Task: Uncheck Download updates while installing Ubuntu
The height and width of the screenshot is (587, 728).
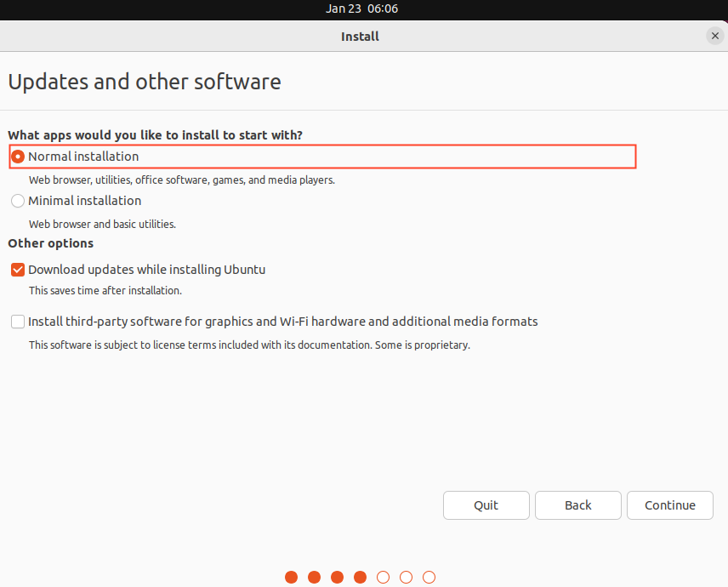Action: pos(18,270)
